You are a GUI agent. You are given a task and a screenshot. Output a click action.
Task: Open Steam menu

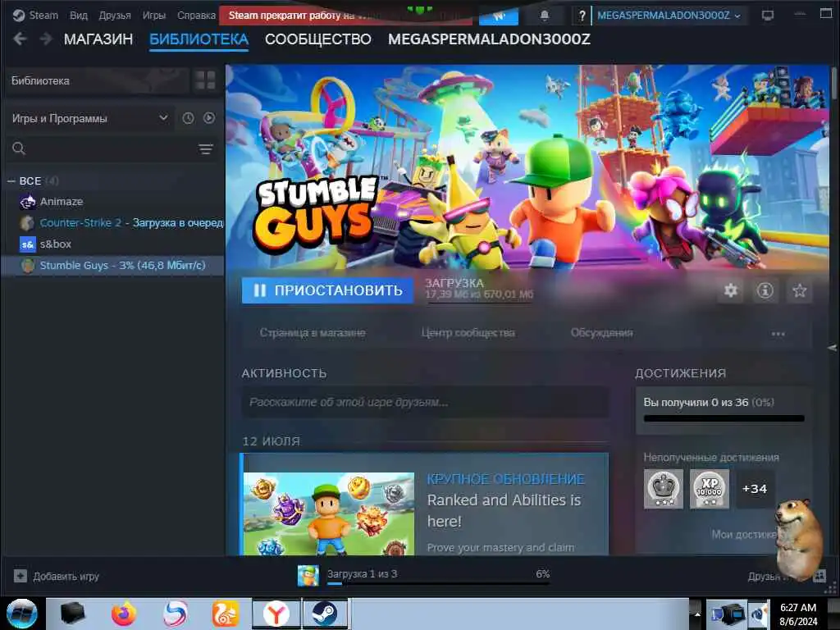point(44,15)
